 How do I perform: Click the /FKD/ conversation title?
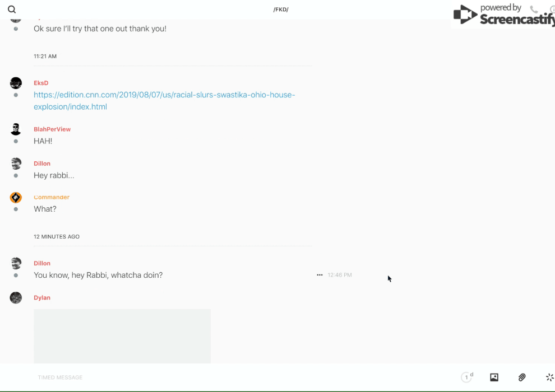point(281,10)
